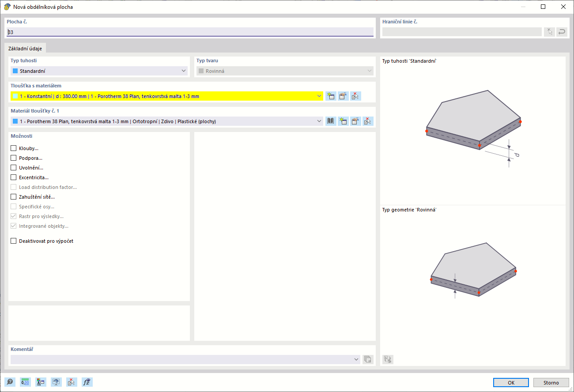
Task: Click the fx formula visibility icon
Action: coord(87,382)
